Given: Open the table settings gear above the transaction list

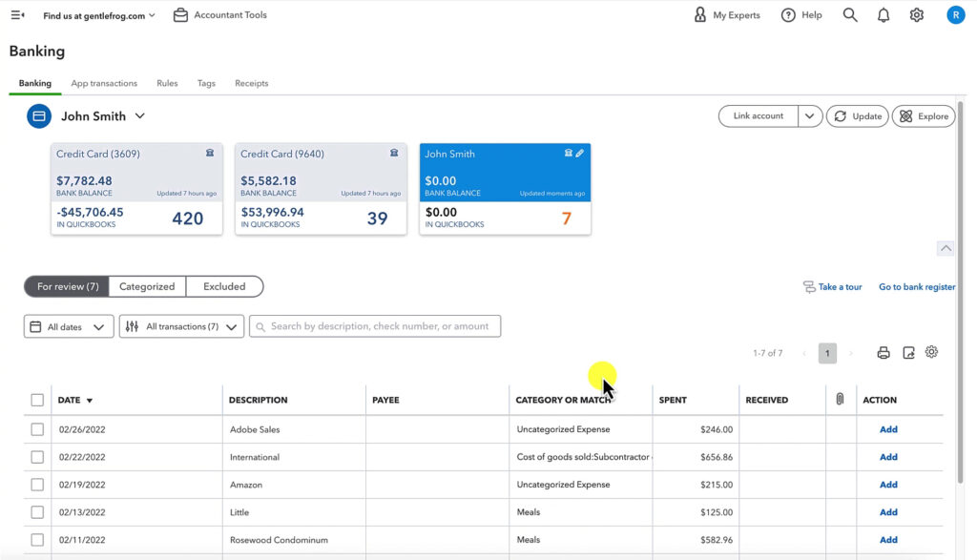Looking at the screenshot, I should (x=932, y=352).
